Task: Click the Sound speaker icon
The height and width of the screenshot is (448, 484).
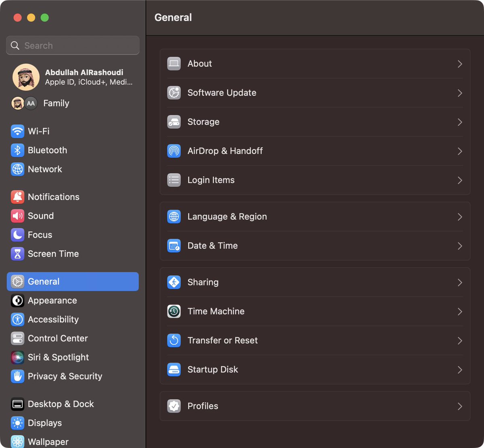Action: point(17,216)
